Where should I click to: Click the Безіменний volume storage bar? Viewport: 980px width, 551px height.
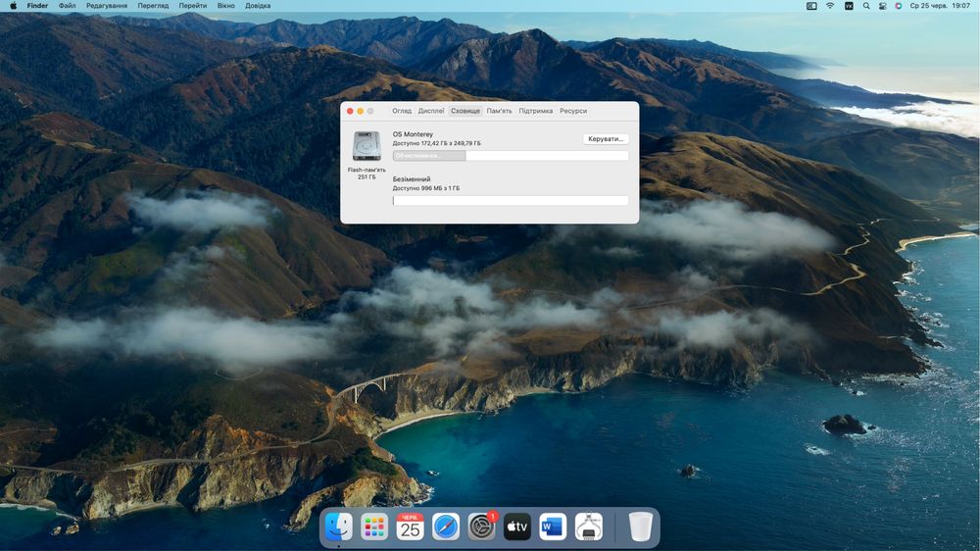[511, 200]
